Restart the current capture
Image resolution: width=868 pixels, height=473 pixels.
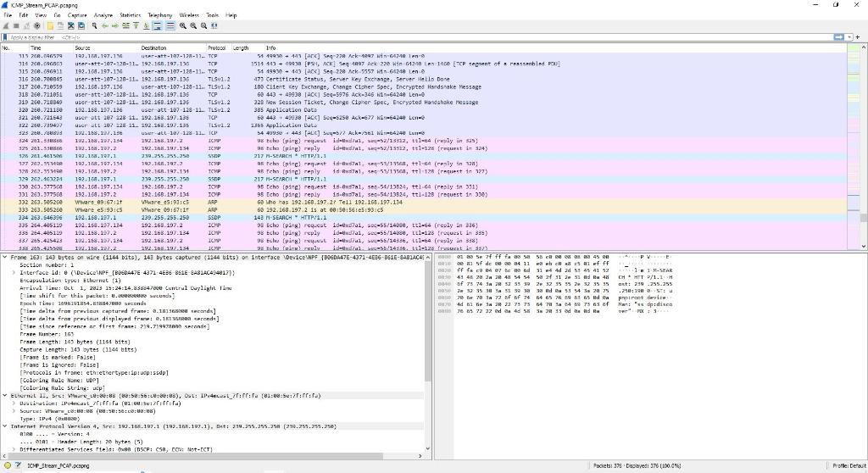coord(26,25)
